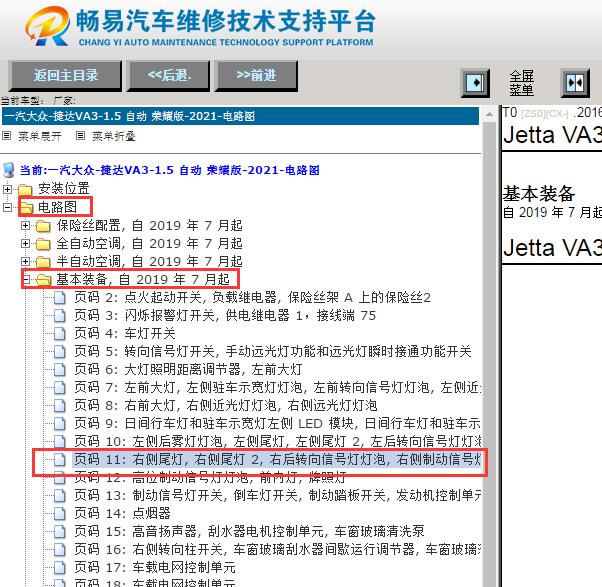Open 页码 17: 车载电网控制单元 page
This screenshot has width=602, height=587.
tap(155, 567)
